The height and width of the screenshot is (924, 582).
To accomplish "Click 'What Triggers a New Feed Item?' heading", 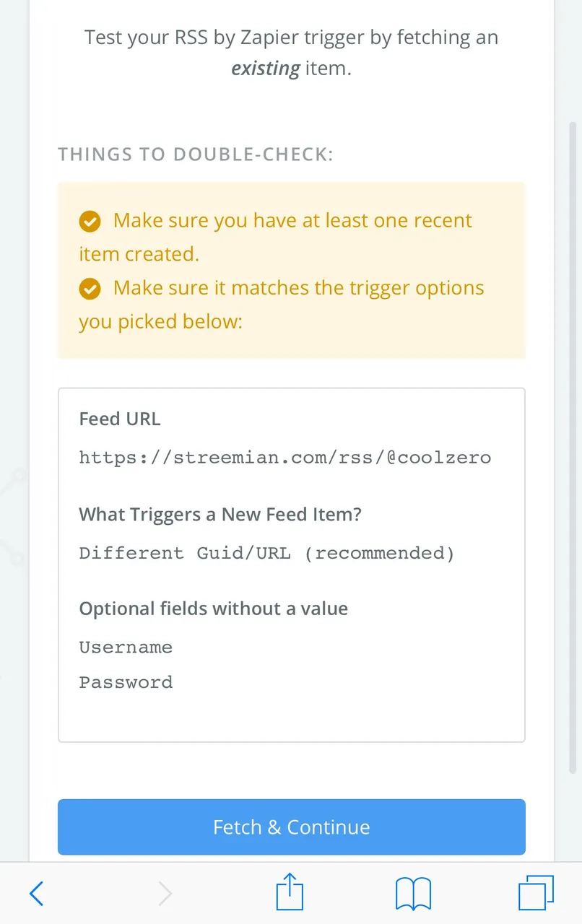I will 220,515.
